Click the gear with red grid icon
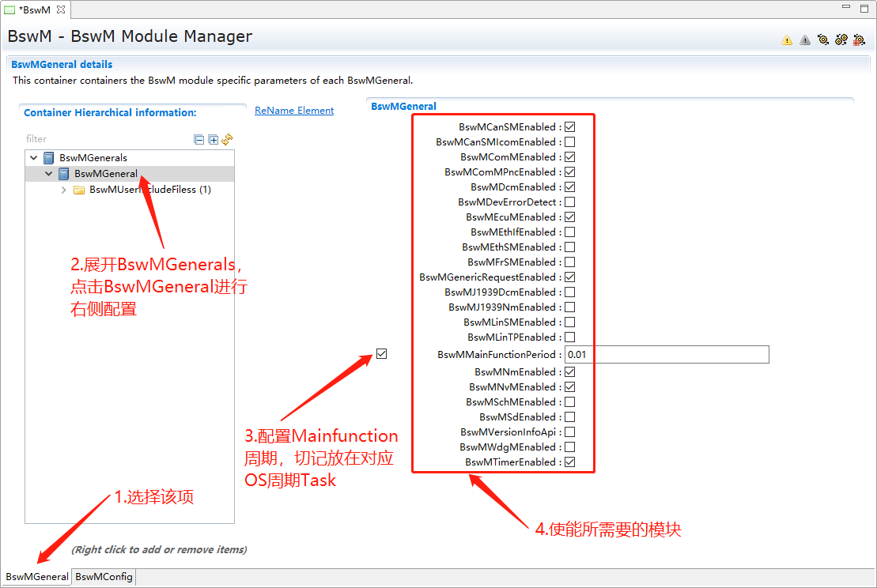877x588 pixels. [x=859, y=40]
